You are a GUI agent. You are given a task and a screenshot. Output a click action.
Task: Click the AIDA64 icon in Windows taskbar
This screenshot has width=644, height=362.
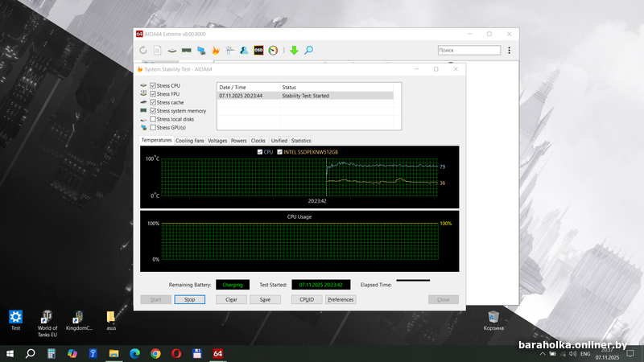point(217,353)
